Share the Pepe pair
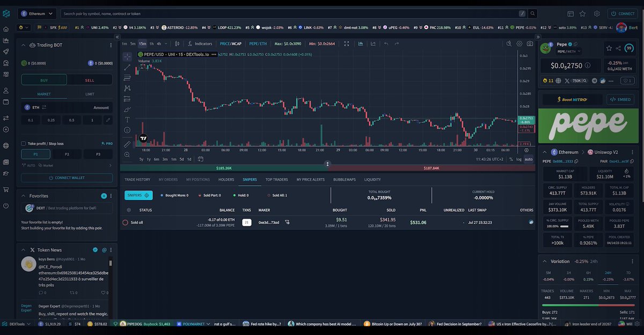 (619, 48)
